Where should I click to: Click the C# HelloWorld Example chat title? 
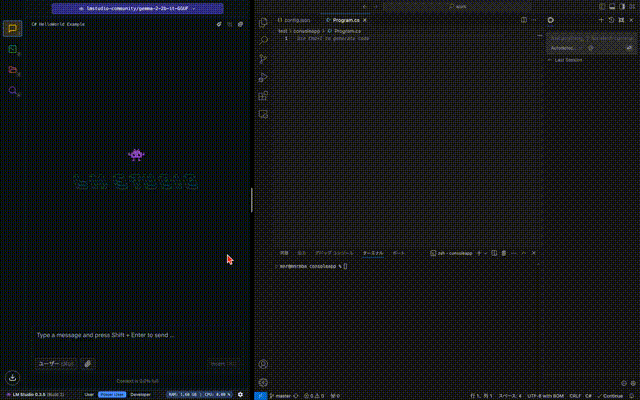pos(58,24)
